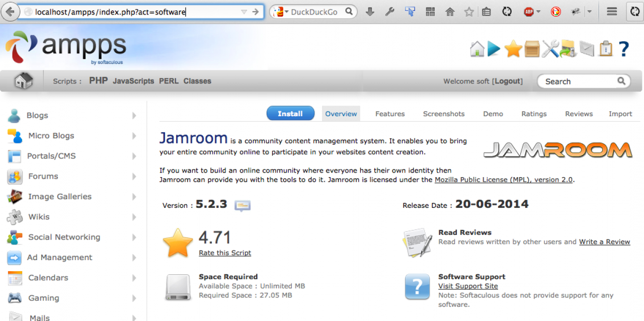644x321 pixels.
Task: Click the large rating star icon
Action: pyautogui.click(x=178, y=243)
